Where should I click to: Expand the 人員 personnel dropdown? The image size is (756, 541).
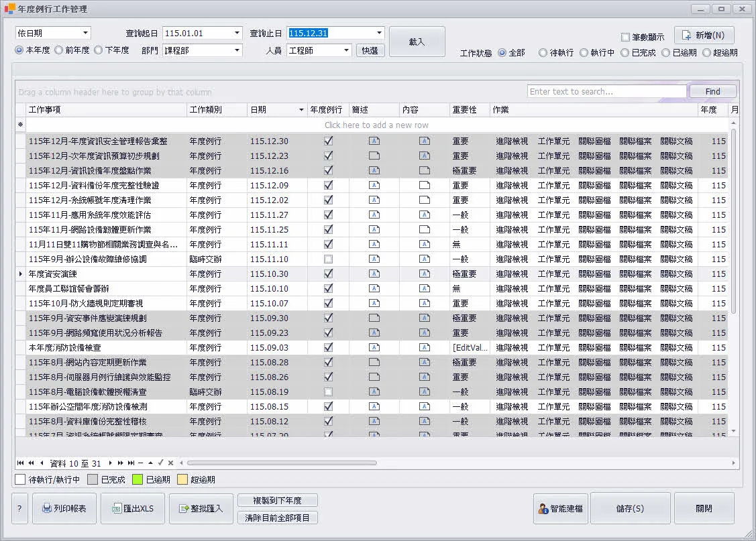346,50
